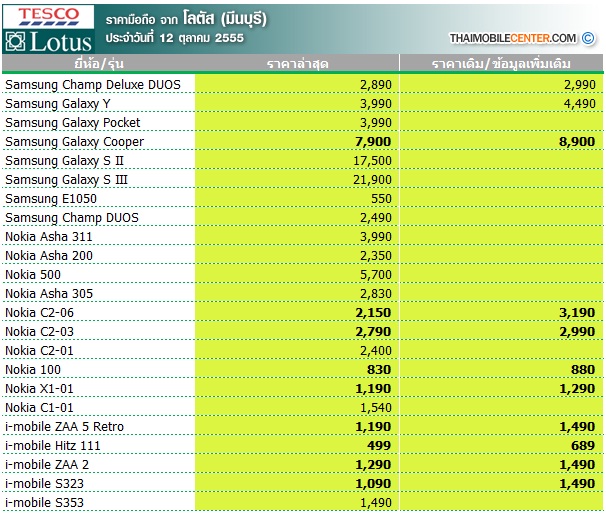The width and height of the screenshot is (606, 515).
Task: Click the 2,350 price for Asha 200
Action: pos(376,255)
